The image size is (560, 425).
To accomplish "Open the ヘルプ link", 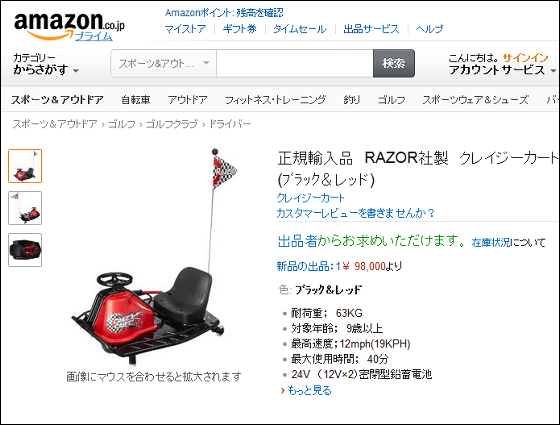I will pos(429,29).
